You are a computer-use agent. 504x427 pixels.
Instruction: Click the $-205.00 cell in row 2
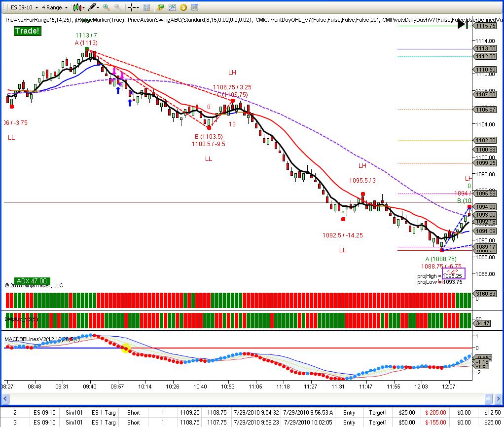[435, 413]
